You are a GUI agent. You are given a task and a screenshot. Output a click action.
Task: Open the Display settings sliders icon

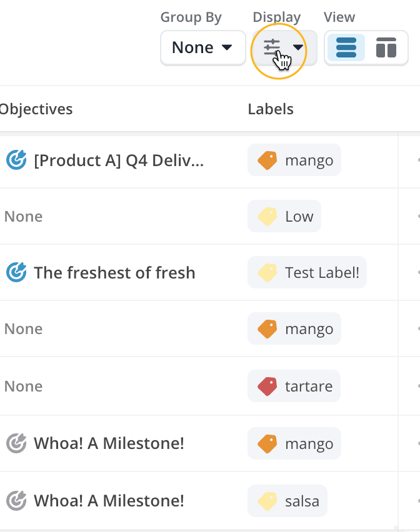coord(272,47)
